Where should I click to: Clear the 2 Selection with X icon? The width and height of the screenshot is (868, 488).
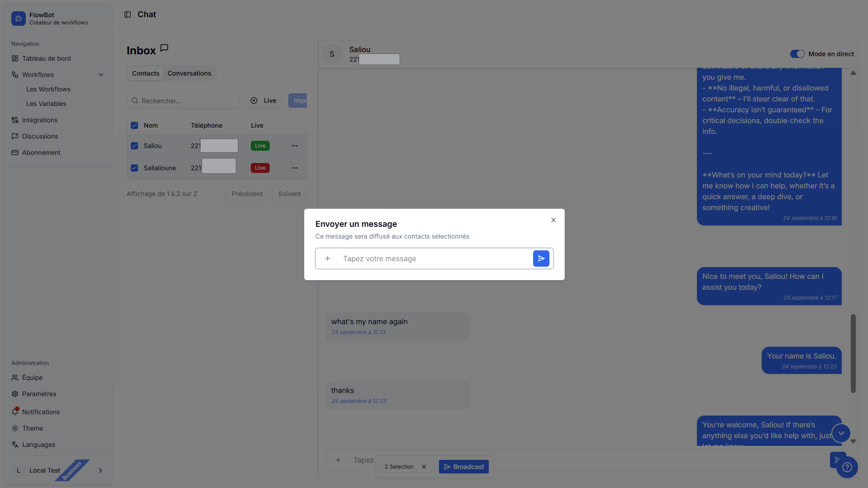click(424, 467)
